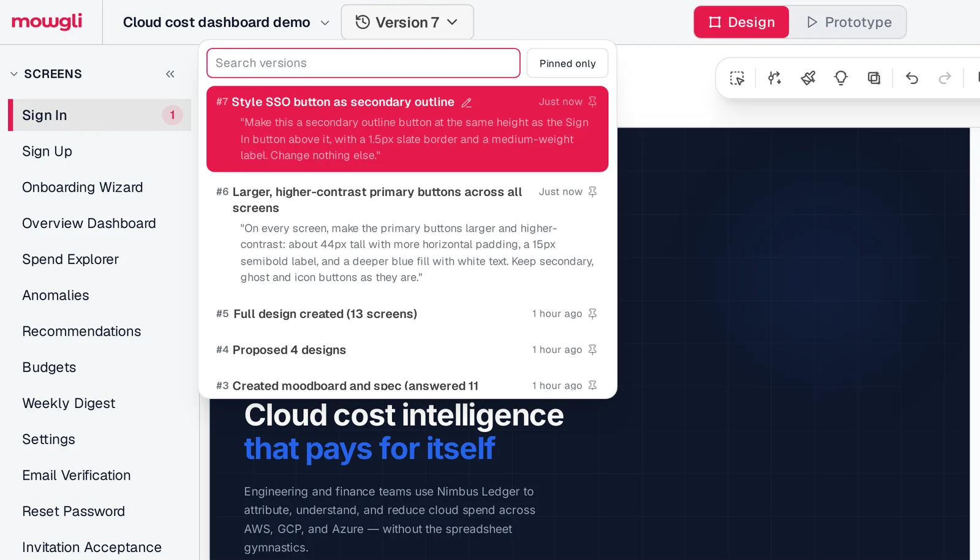Open the Email Verification screen

(100, 475)
